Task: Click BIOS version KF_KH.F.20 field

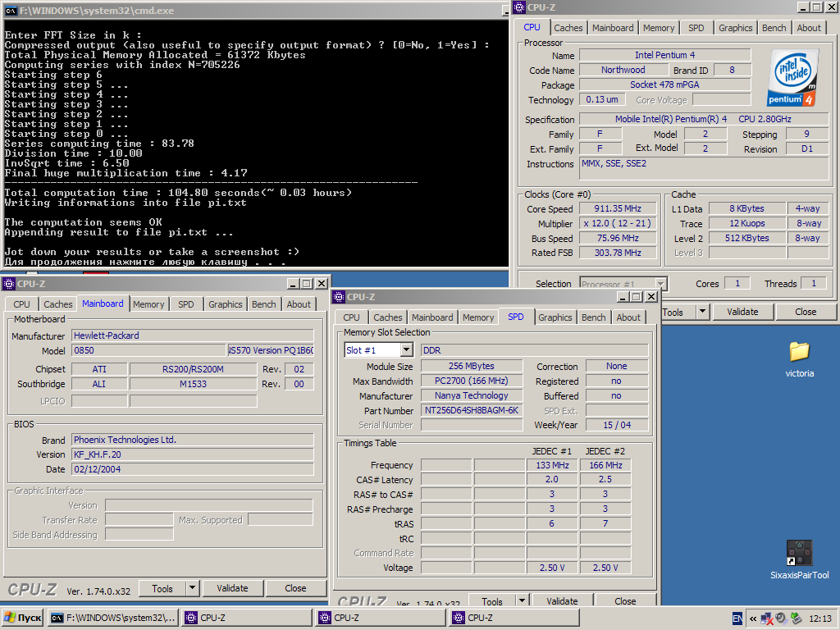Action: click(192, 454)
